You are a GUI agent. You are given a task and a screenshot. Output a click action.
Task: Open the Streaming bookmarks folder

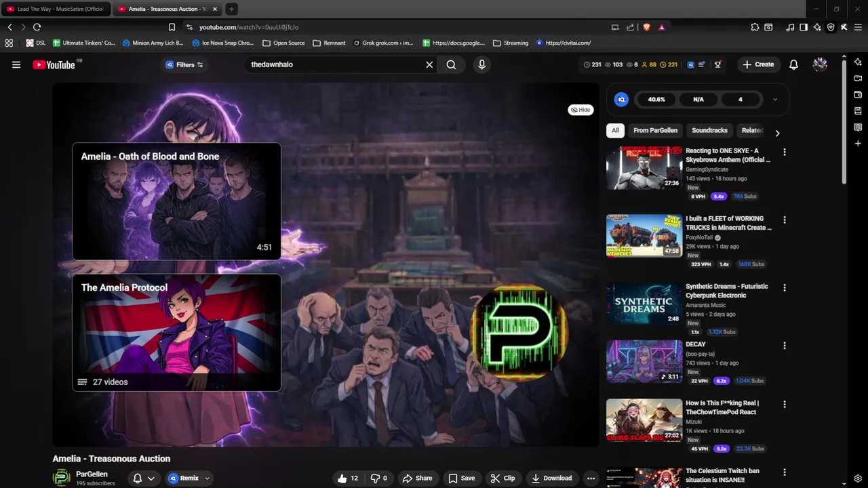tap(511, 43)
